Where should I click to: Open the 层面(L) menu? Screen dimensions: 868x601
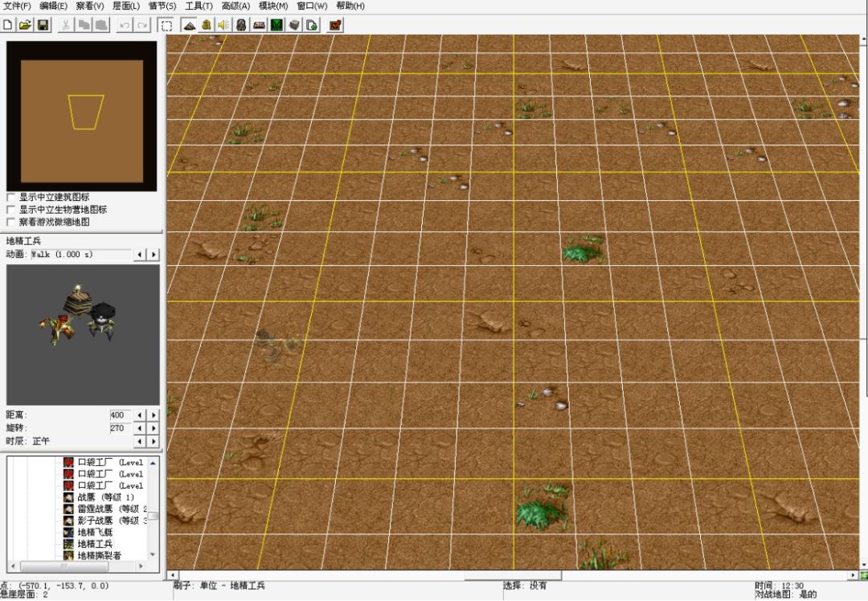tap(126, 6)
